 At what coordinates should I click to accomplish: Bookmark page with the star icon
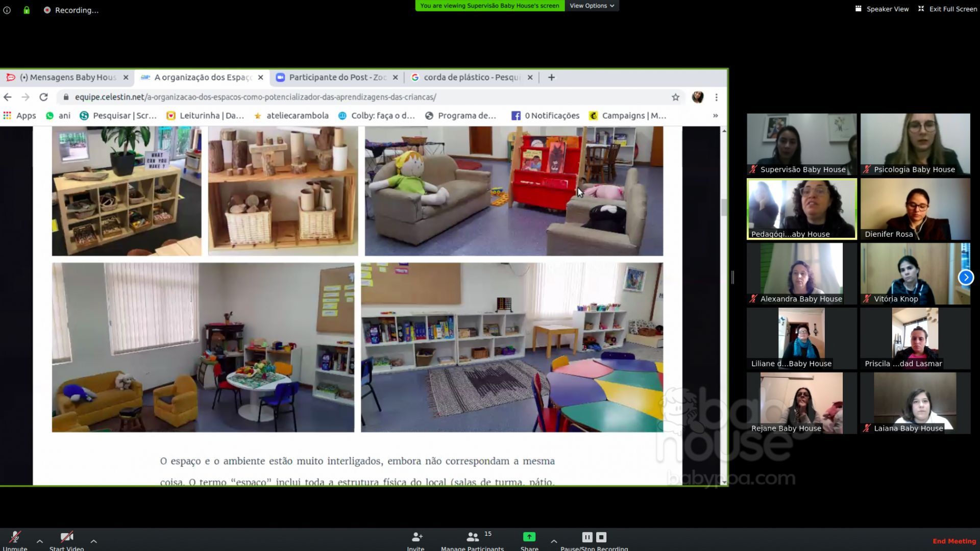(675, 97)
